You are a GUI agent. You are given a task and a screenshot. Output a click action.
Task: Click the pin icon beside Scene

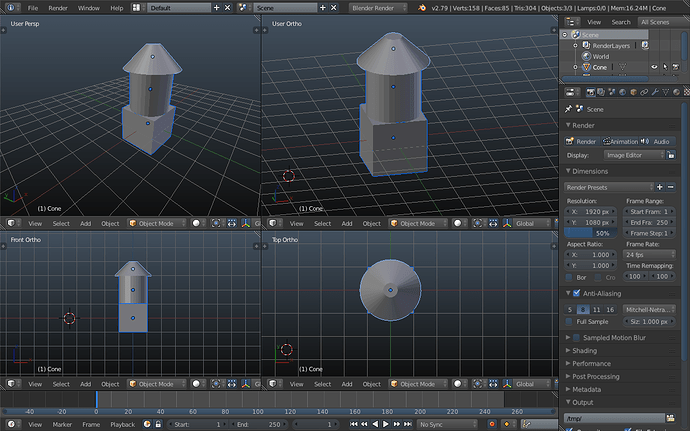click(569, 109)
